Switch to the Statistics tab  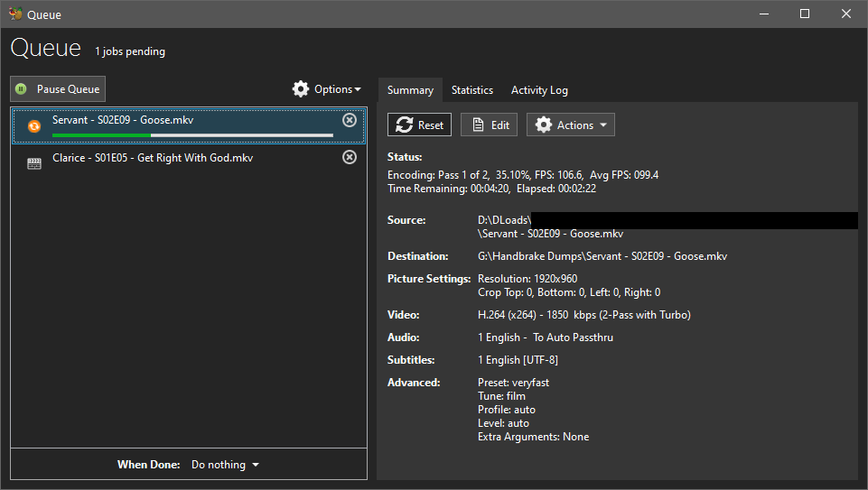click(x=472, y=90)
